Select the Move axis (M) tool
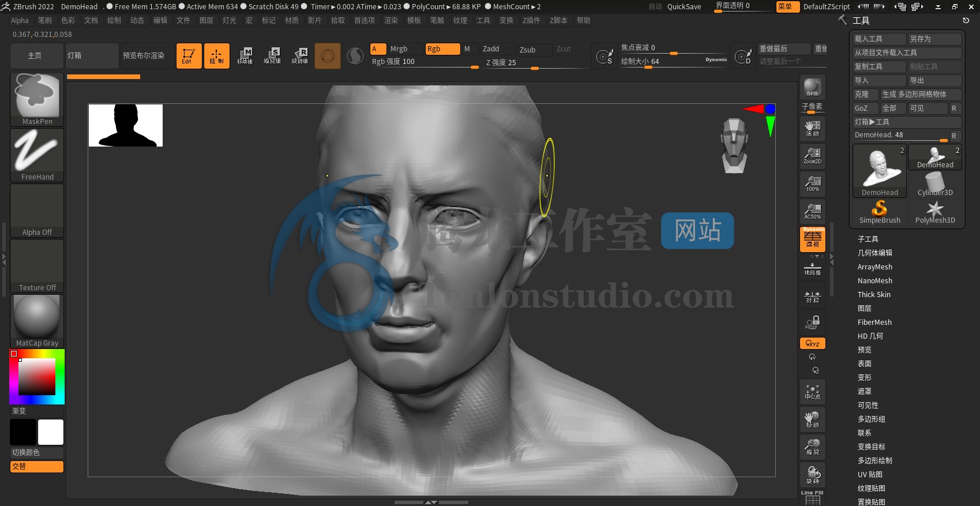This screenshot has height=506, width=980. pos(245,56)
